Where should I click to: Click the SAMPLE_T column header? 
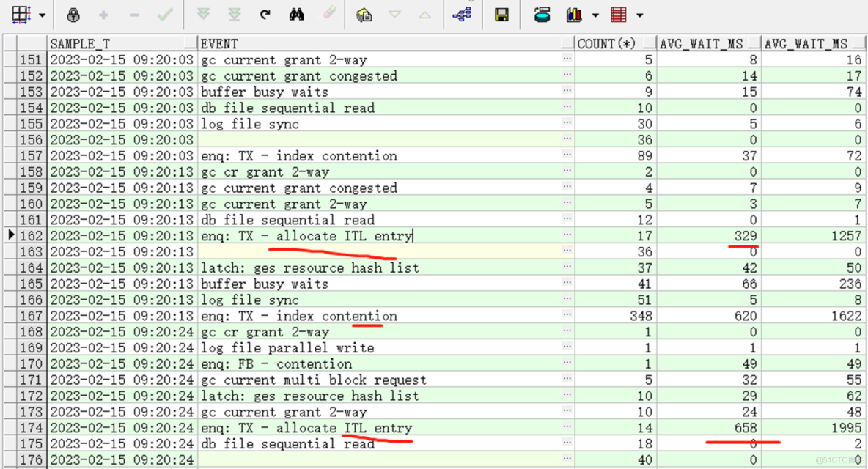click(x=122, y=43)
